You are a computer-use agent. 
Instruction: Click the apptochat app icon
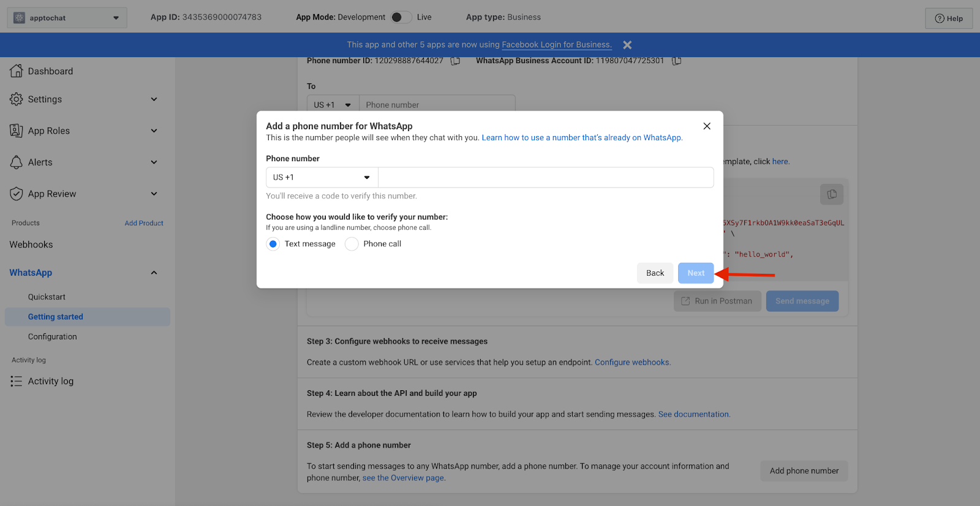pyautogui.click(x=19, y=18)
